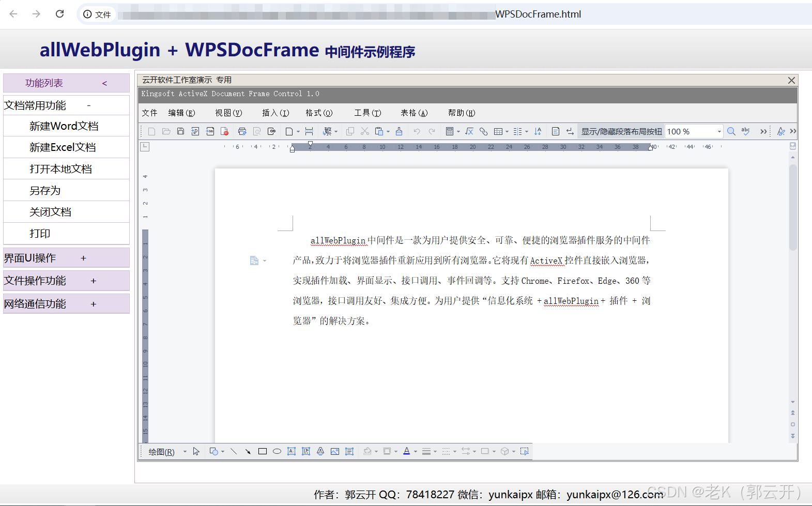This screenshot has width=812, height=506.
Task: Open the zoom 100 % dropdown
Action: coord(719,131)
